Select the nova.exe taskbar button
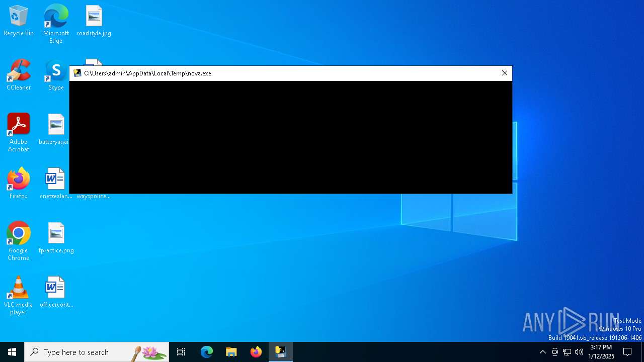This screenshot has width=644, height=362. coord(281,352)
